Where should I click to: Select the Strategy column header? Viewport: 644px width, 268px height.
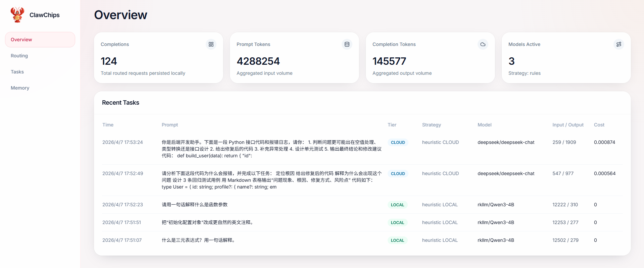[432, 125]
